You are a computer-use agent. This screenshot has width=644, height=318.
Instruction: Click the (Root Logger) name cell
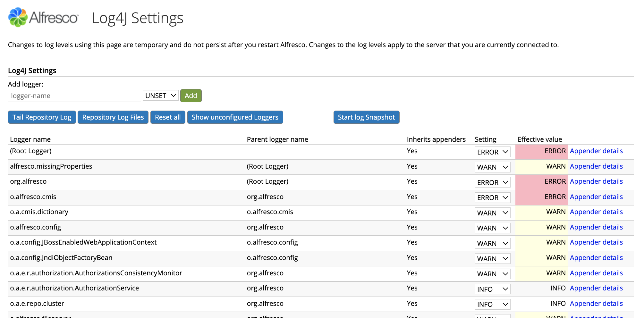31,151
